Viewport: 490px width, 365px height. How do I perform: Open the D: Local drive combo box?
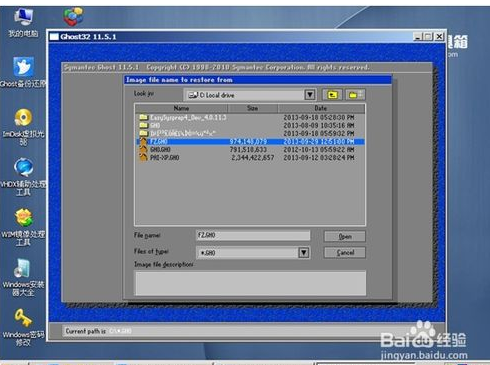pos(249,95)
